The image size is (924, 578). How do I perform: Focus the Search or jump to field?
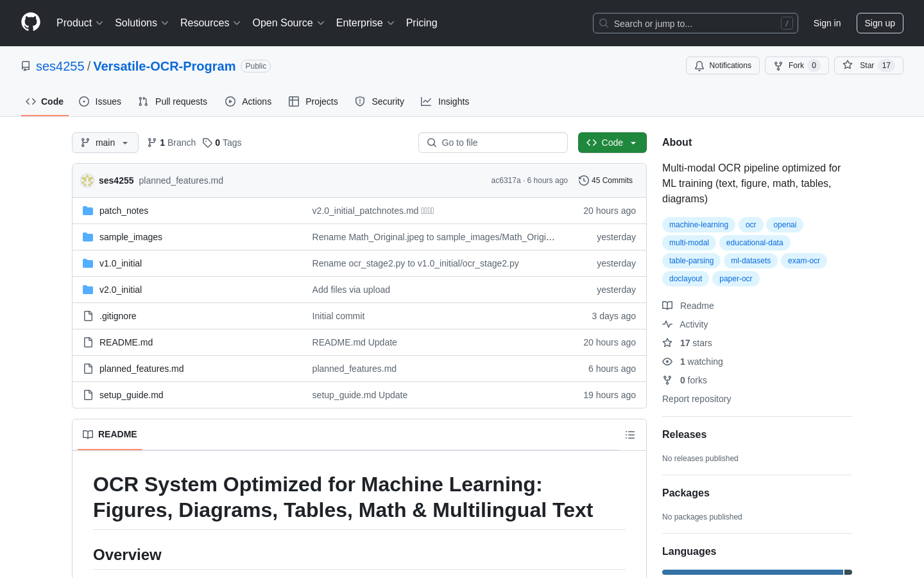coord(696,23)
